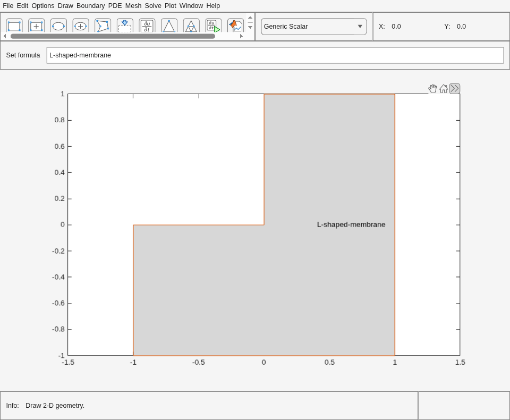Click the plot selection icon

pyautogui.click(x=235, y=26)
